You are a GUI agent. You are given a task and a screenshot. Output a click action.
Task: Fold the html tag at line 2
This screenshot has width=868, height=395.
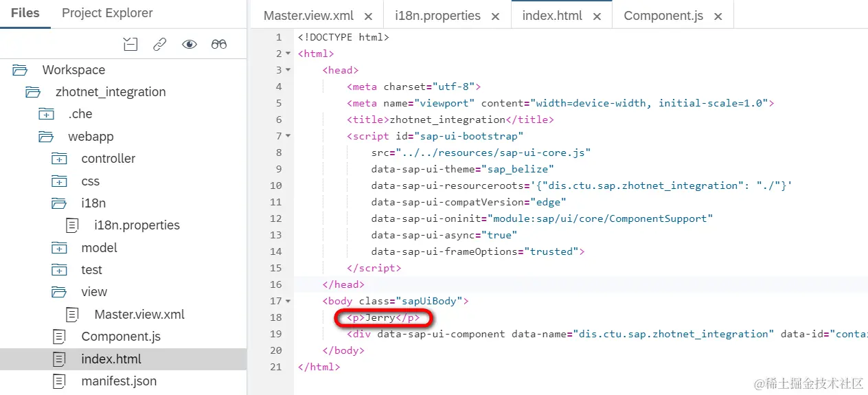pyautogui.click(x=288, y=54)
